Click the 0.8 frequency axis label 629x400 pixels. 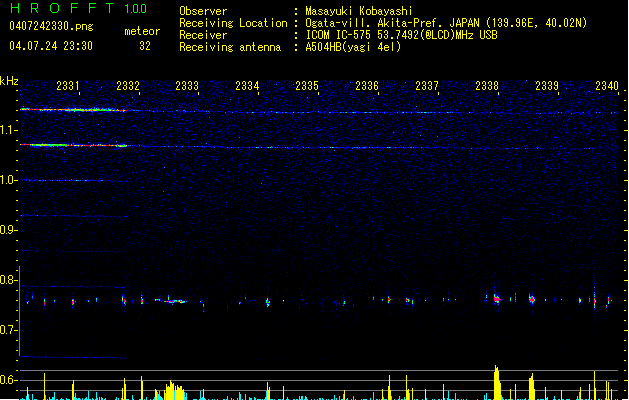tap(8, 280)
